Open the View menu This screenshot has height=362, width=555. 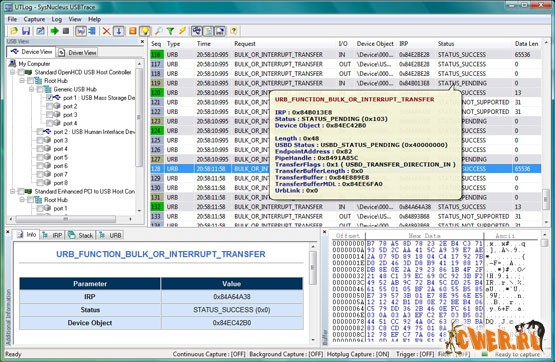click(75, 19)
